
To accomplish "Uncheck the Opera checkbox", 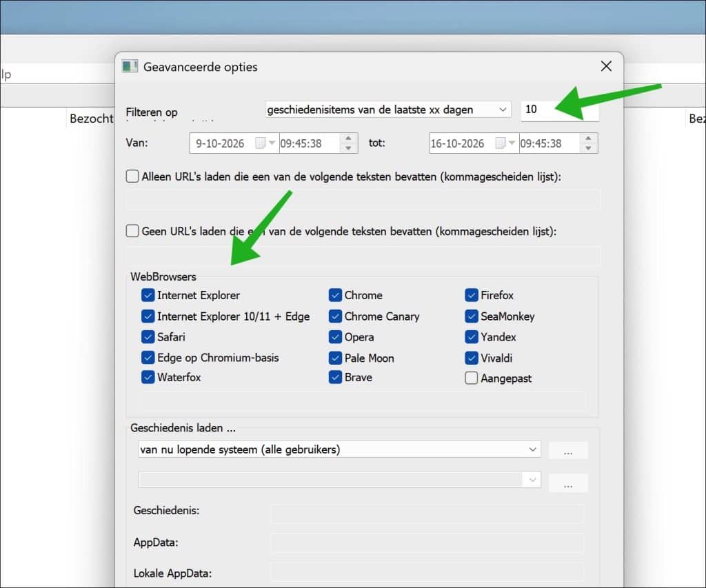I will (x=335, y=337).
